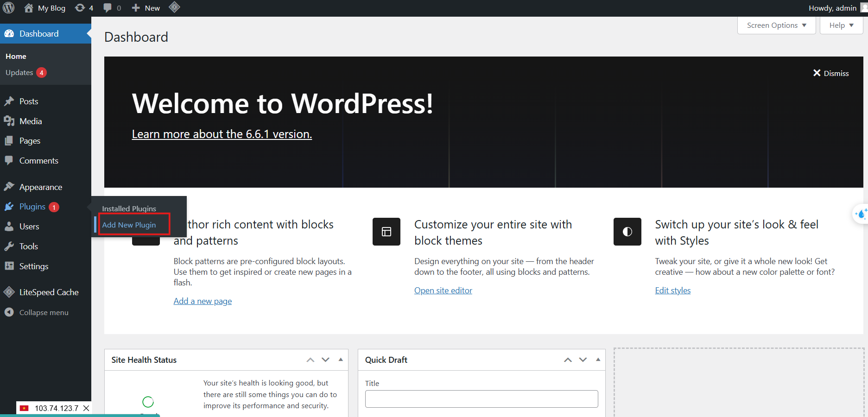Click the Styles half-circle icon
The width and height of the screenshot is (868, 417).
pos(627,232)
